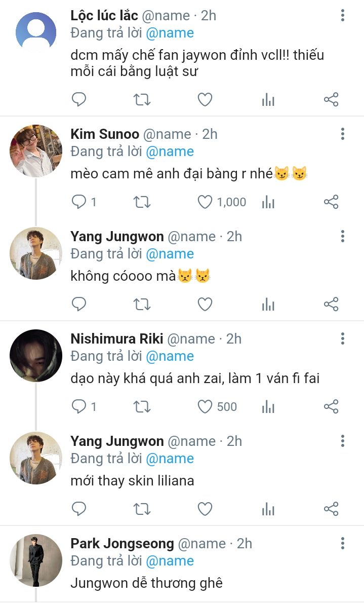Reply to the 'không cóooo mà' tweet
Screen dimensions: 364x603
click(79, 305)
